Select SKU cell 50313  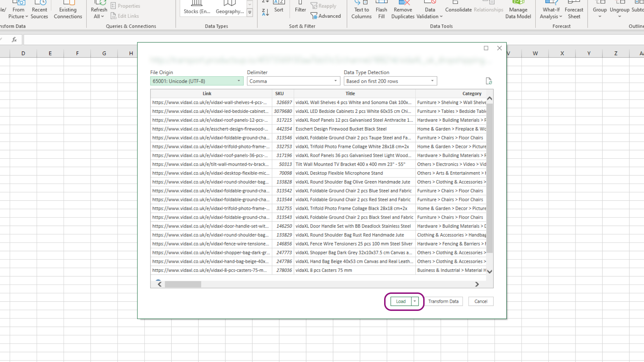pyautogui.click(x=283, y=164)
